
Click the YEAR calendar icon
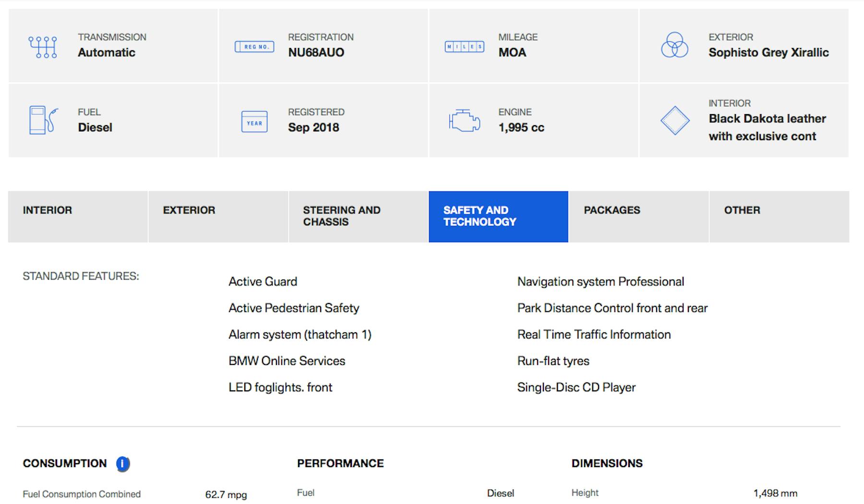pyautogui.click(x=254, y=122)
